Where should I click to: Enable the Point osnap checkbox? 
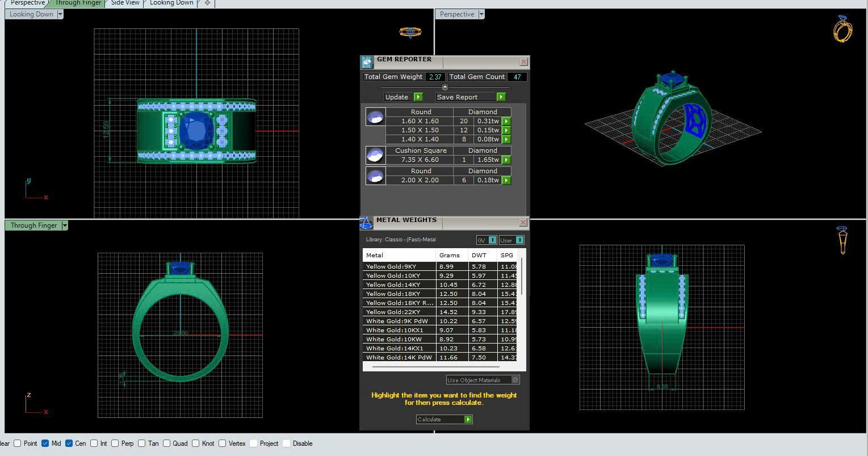(18, 444)
